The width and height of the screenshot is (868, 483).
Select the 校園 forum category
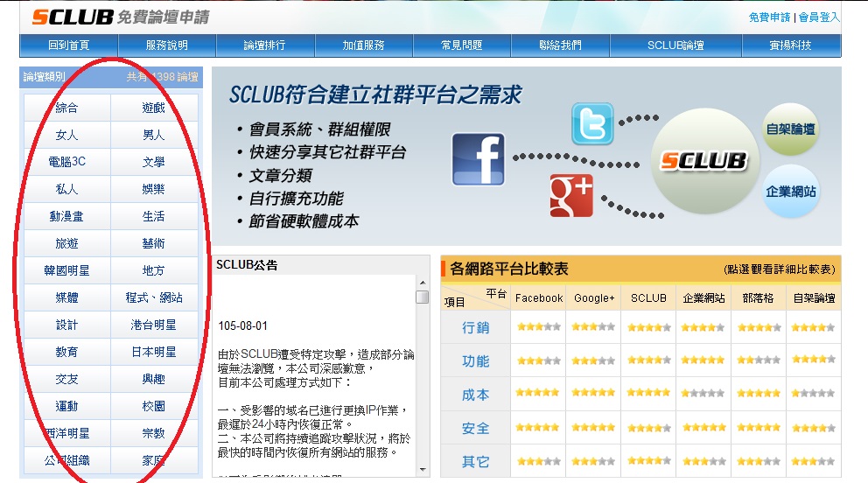click(154, 406)
